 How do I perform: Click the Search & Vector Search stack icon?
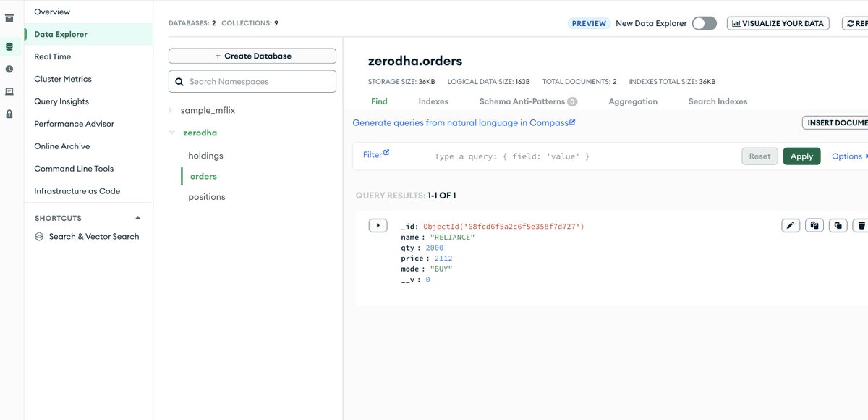click(39, 237)
